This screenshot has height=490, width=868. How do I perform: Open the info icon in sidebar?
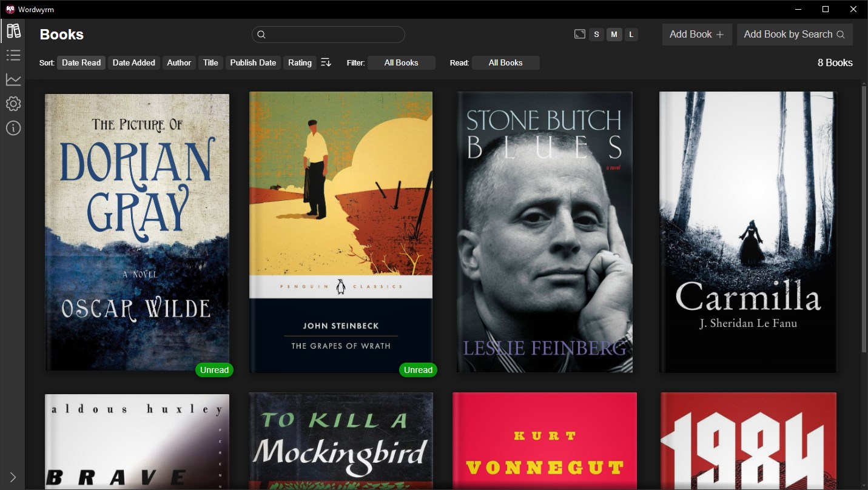click(x=13, y=128)
